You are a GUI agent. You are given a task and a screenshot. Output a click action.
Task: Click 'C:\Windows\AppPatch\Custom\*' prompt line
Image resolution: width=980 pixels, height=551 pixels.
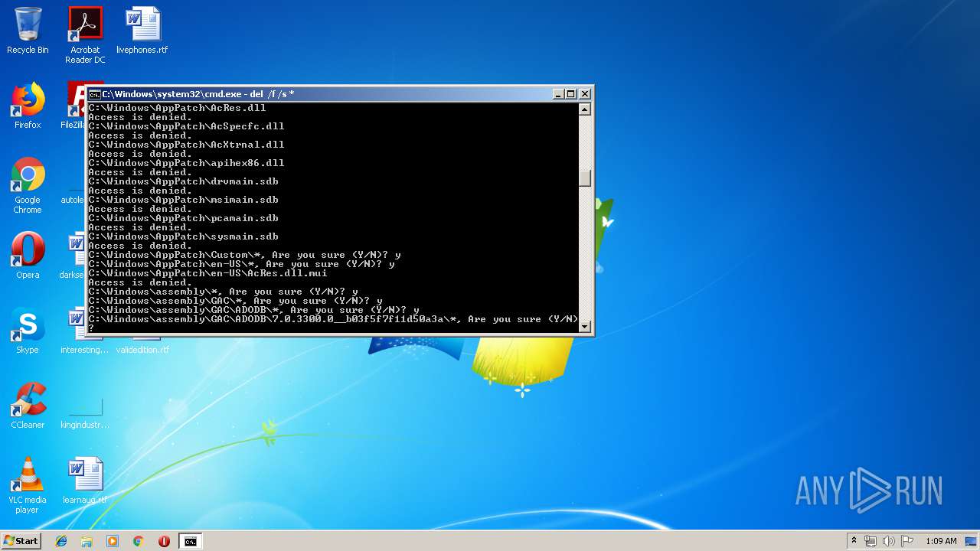(x=244, y=255)
